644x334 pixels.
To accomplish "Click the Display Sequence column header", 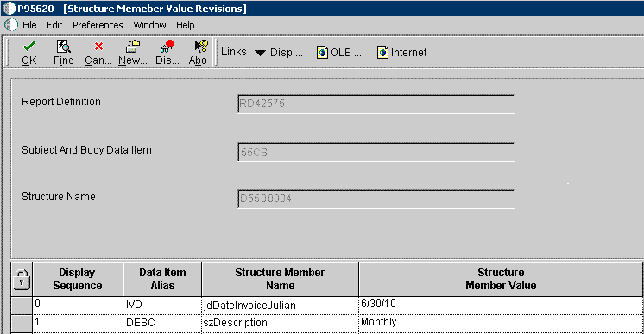I will [77, 279].
